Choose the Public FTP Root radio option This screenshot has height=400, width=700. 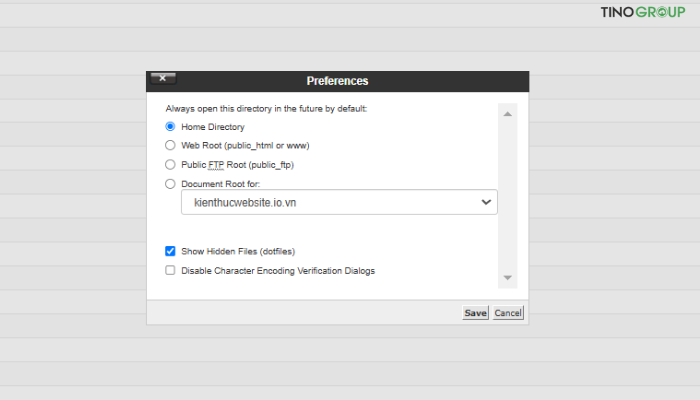pos(170,165)
